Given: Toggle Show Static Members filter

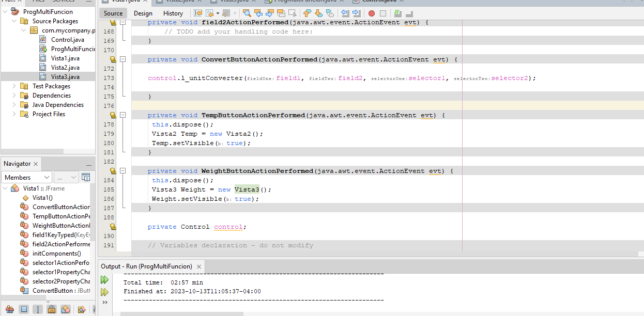Looking at the screenshot, I should coord(38,309).
